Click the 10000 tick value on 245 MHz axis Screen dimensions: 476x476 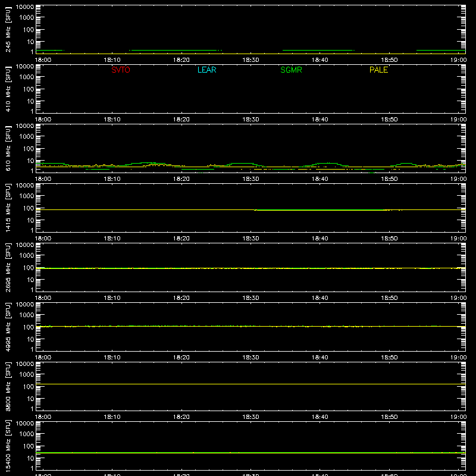25,7
